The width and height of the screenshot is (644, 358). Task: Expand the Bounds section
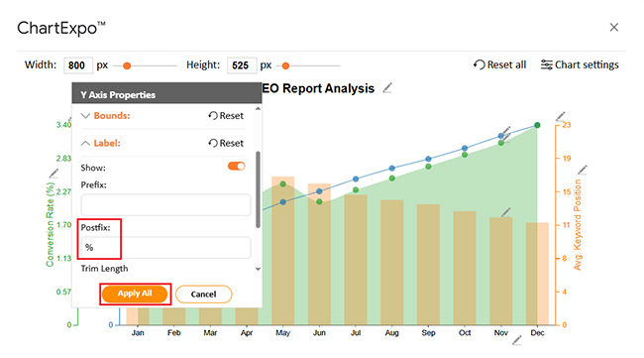(85, 116)
